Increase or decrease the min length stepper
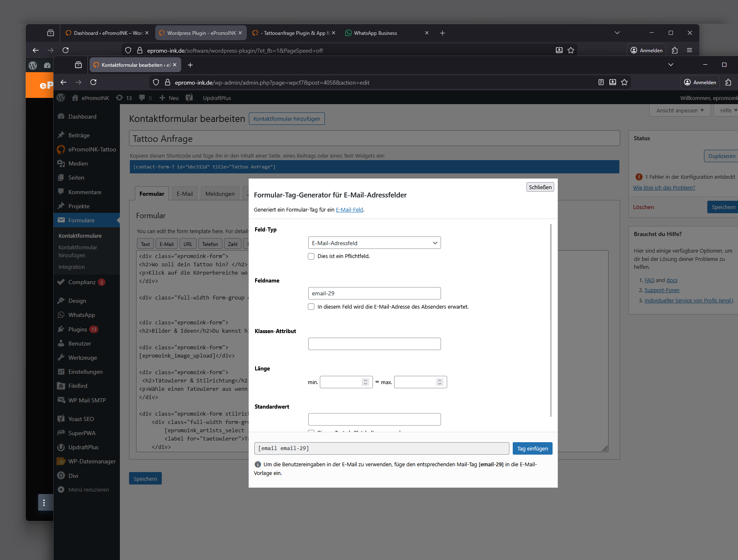 tap(365, 382)
